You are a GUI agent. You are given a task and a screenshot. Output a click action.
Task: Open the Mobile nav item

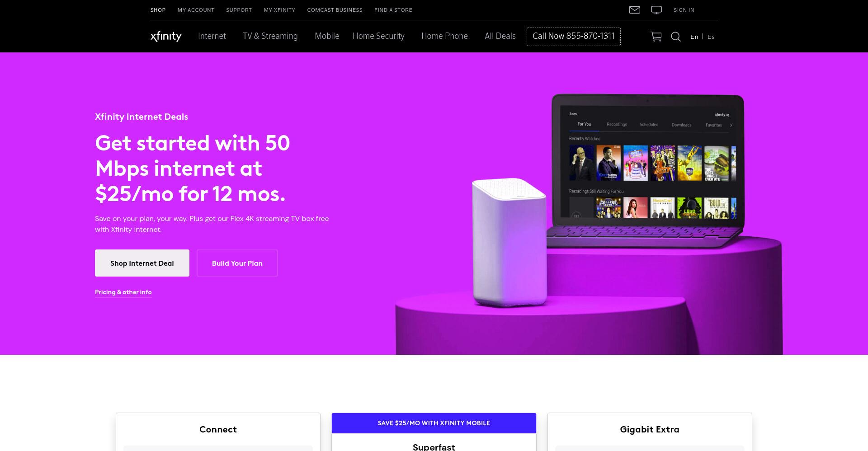tap(327, 36)
